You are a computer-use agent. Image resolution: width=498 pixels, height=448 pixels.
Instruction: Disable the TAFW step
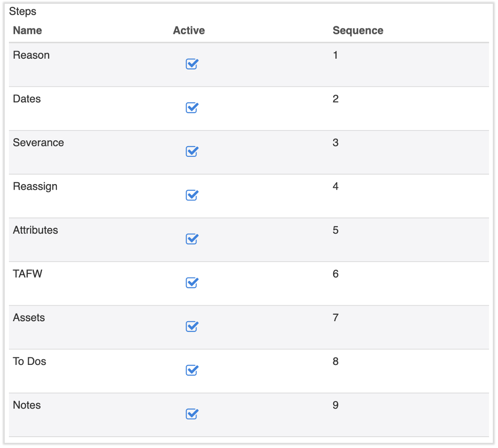tap(192, 283)
